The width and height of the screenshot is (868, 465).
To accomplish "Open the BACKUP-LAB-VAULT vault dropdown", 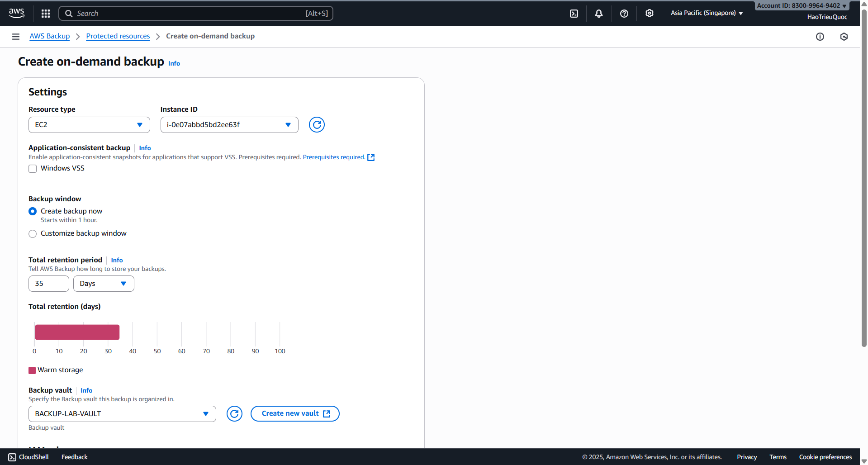I will click(x=122, y=413).
